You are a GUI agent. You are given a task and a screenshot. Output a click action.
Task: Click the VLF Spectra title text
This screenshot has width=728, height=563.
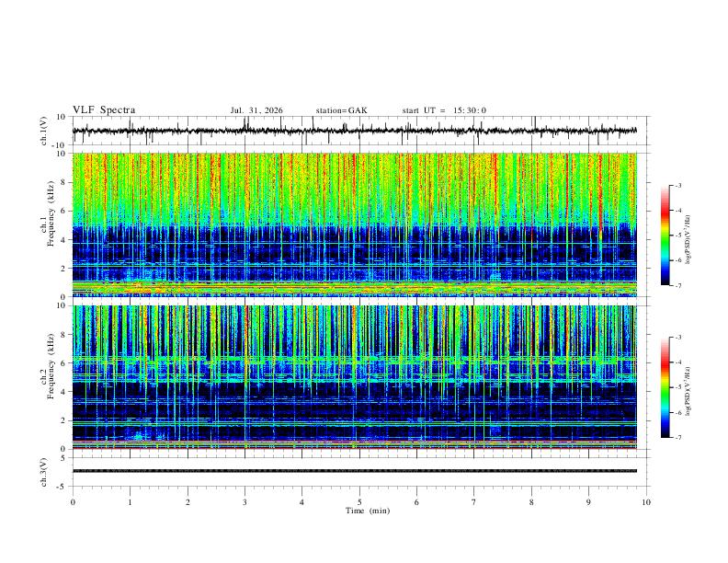point(104,110)
